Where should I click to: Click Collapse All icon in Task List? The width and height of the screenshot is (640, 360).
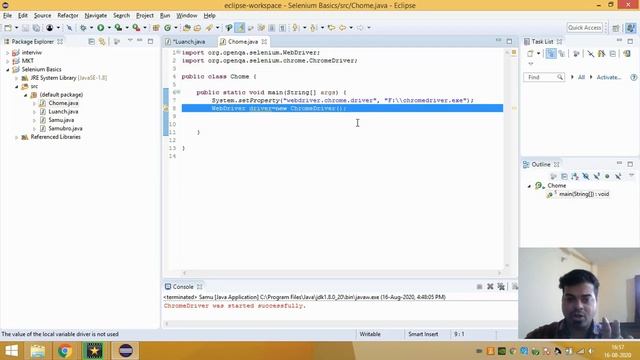click(x=613, y=53)
